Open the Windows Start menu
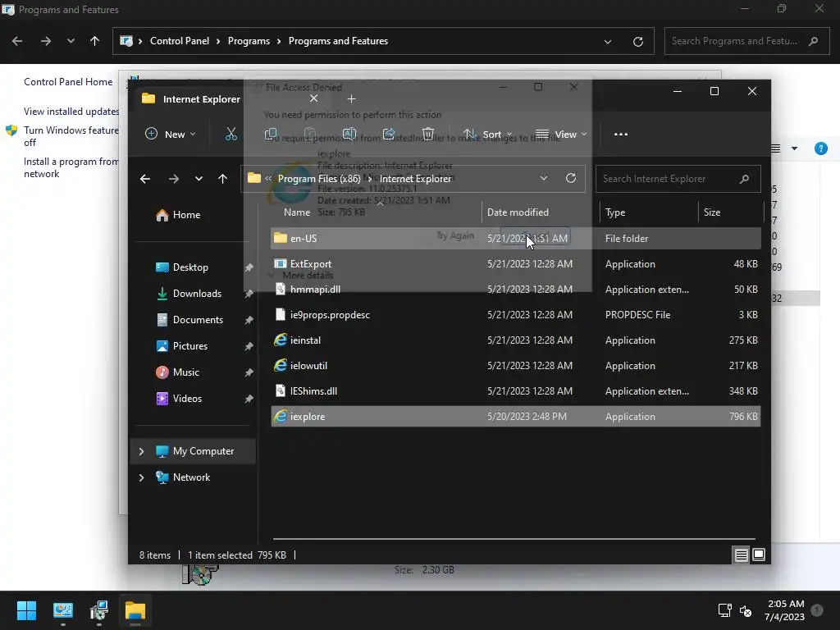This screenshot has width=840, height=630. 26,610
